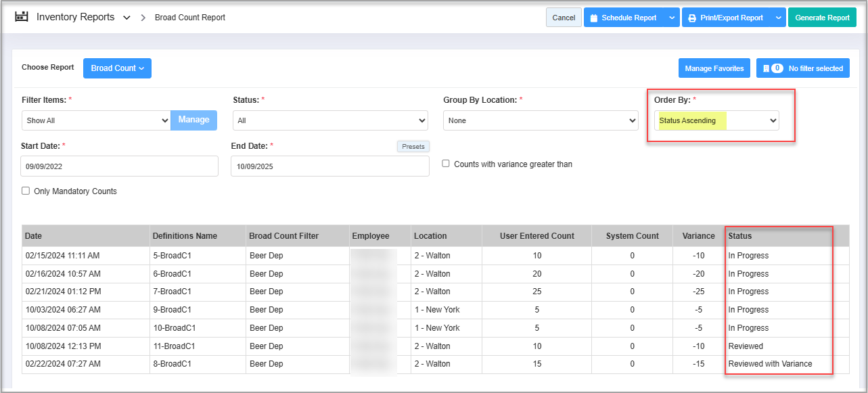Tick the Only Mandatory Counts checkbox

pyautogui.click(x=26, y=191)
